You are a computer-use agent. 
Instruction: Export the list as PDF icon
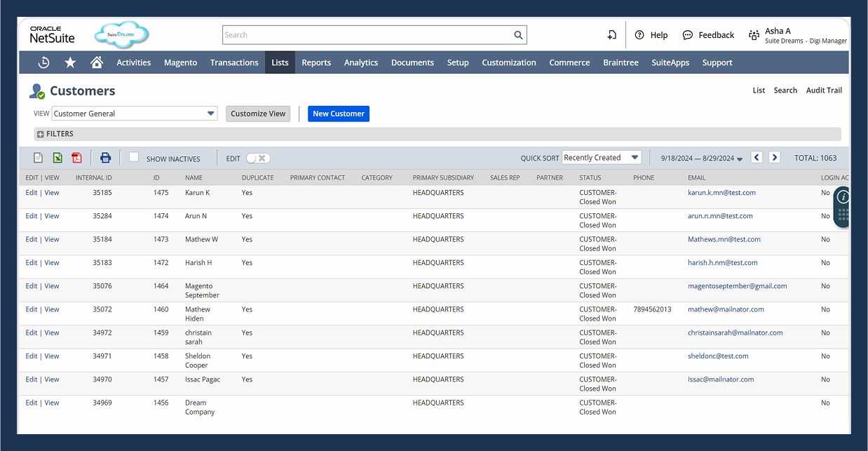[x=76, y=158]
